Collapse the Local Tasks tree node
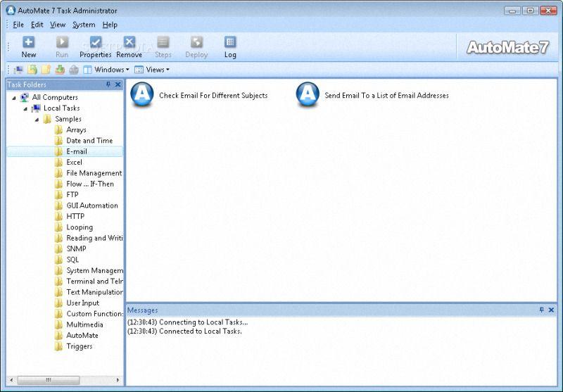Screen dimensions: 563x392 click(x=25, y=109)
